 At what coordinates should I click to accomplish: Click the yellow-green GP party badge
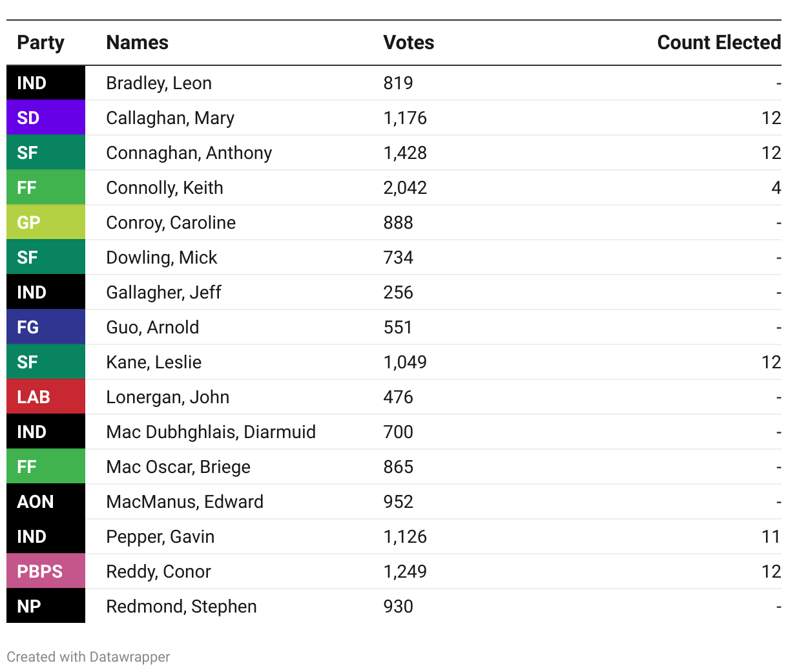tap(45, 222)
